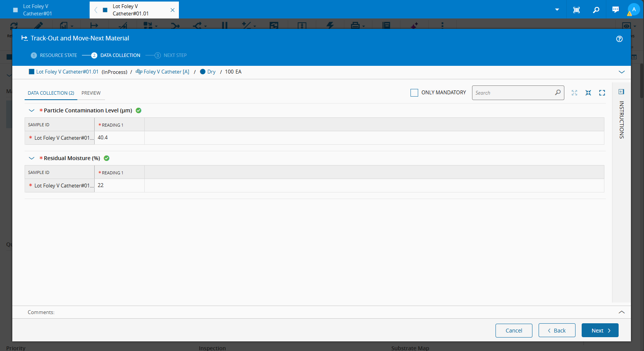The image size is (644, 351).
Task: Click the collapse all groups icon
Action: pos(588,93)
